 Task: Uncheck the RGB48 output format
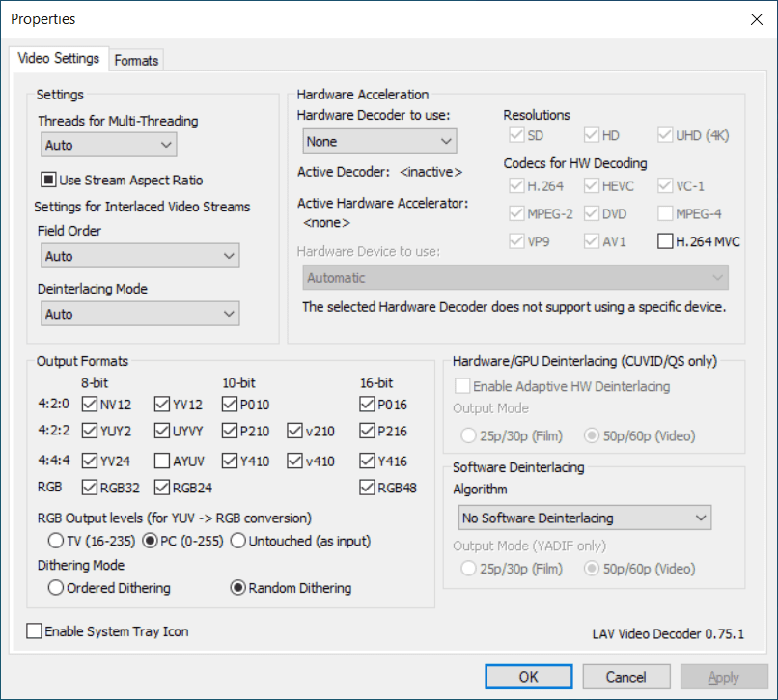coord(367,488)
